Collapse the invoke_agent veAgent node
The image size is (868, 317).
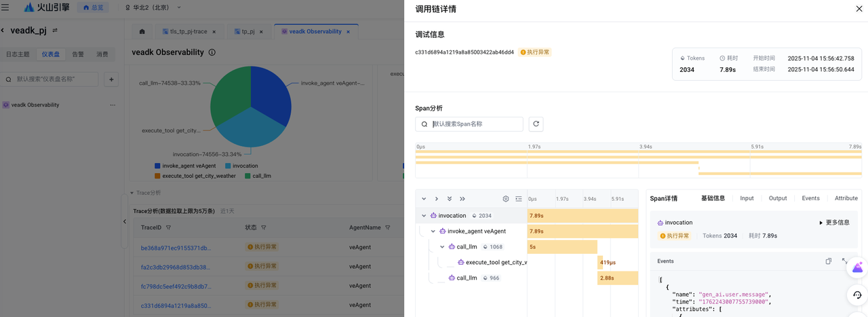(433, 231)
